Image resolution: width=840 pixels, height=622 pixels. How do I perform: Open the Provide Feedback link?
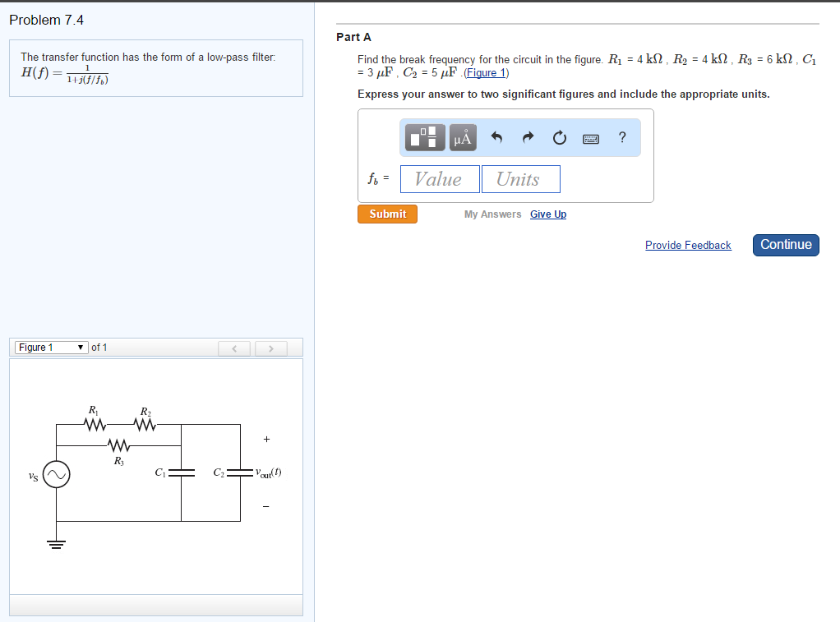tap(688, 245)
